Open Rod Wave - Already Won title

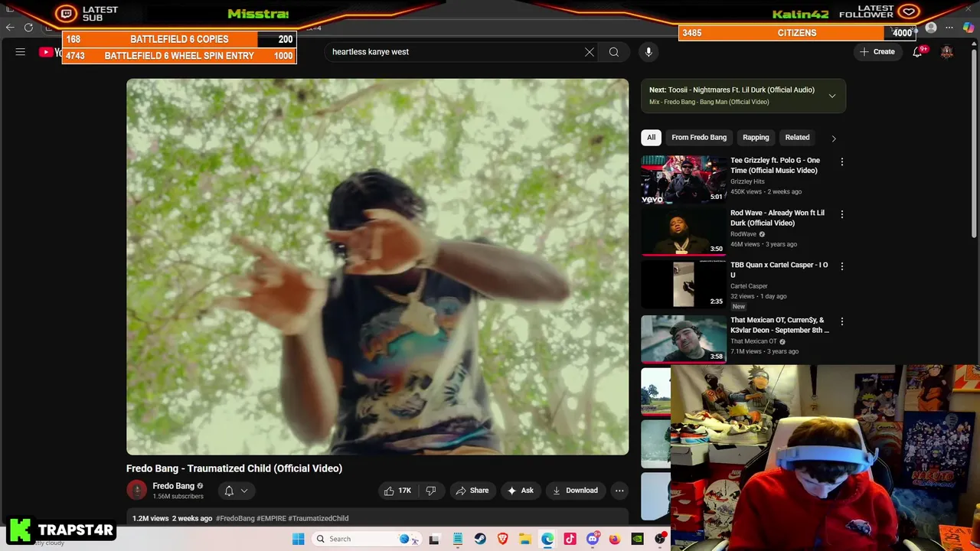(777, 217)
